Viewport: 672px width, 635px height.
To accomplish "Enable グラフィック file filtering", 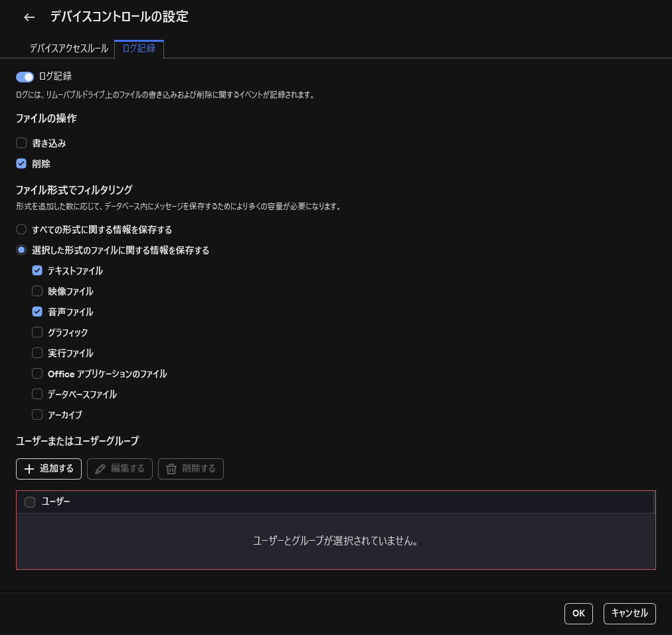I will point(37,332).
